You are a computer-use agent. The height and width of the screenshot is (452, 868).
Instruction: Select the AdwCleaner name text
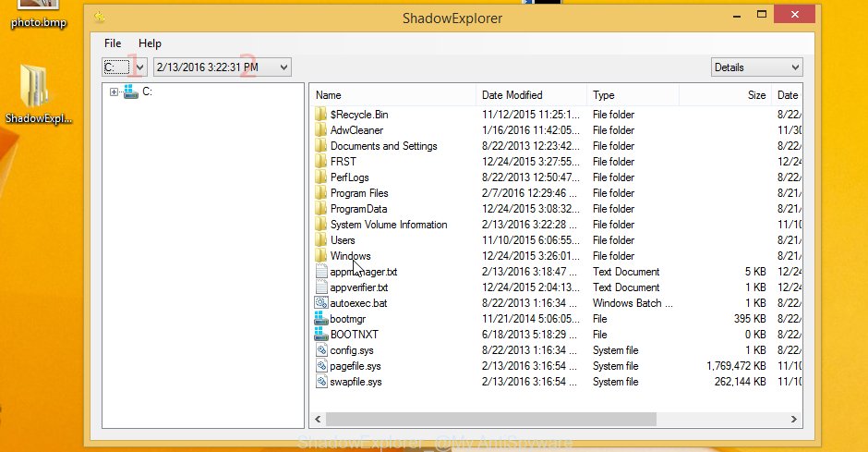tap(356, 130)
